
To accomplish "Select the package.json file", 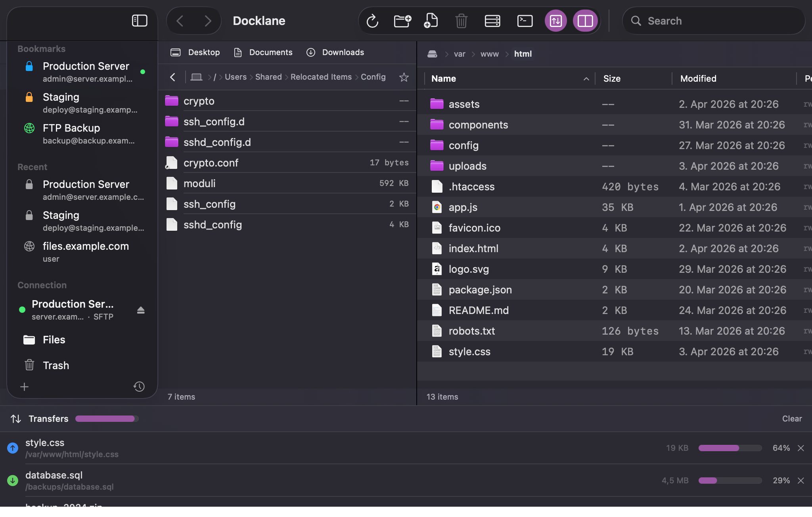I will [x=615, y=289].
